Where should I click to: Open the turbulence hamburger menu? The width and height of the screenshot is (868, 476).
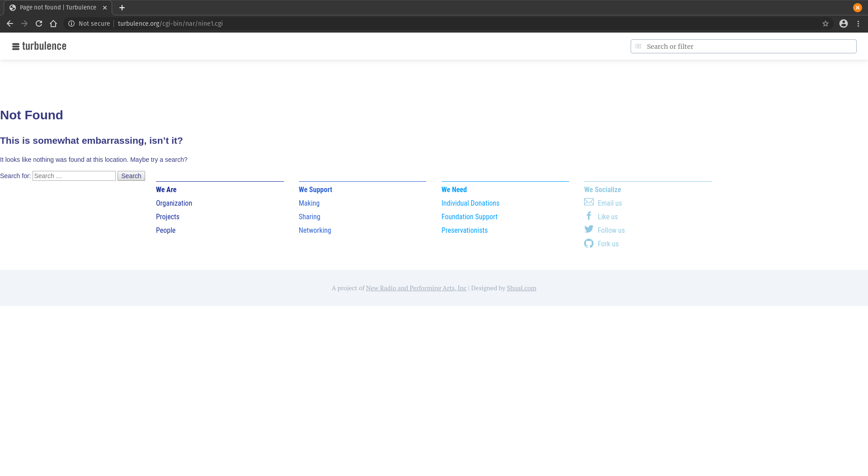coord(16,47)
